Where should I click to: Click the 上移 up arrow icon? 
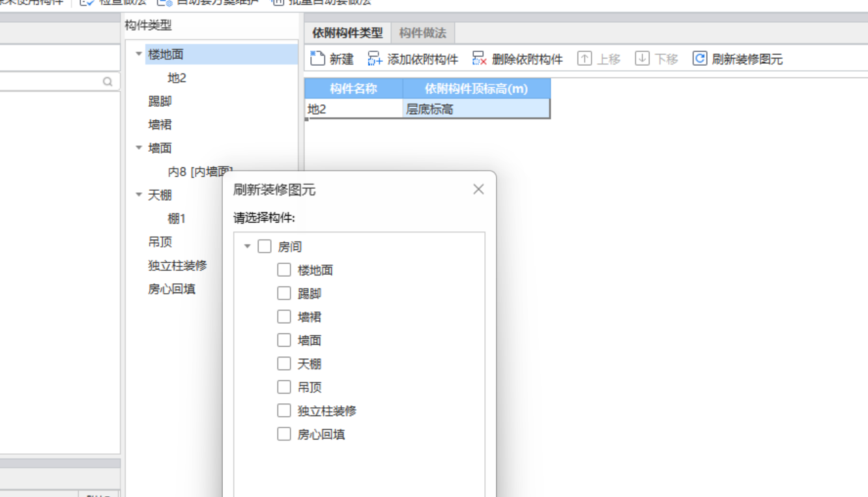(x=585, y=59)
